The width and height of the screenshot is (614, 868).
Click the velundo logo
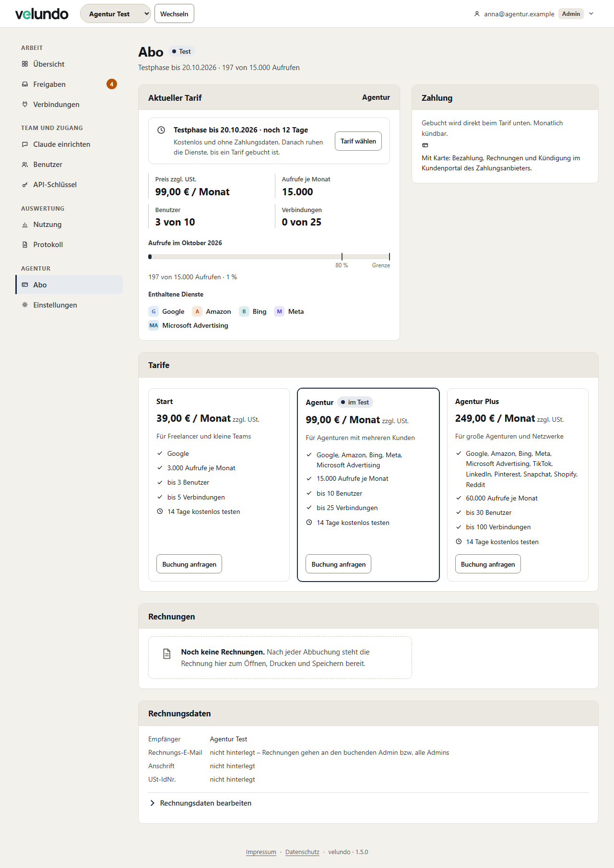point(42,14)
